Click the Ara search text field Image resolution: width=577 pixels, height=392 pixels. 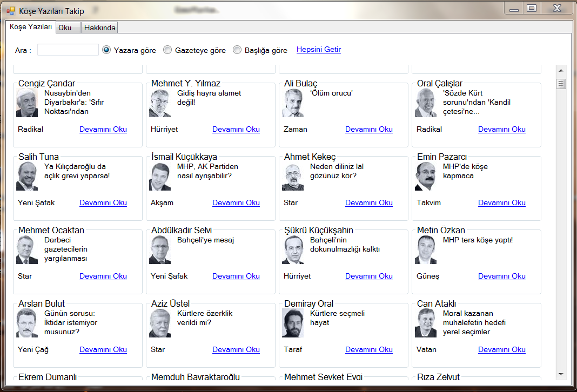pyautogui.click(x=68, y=50)
